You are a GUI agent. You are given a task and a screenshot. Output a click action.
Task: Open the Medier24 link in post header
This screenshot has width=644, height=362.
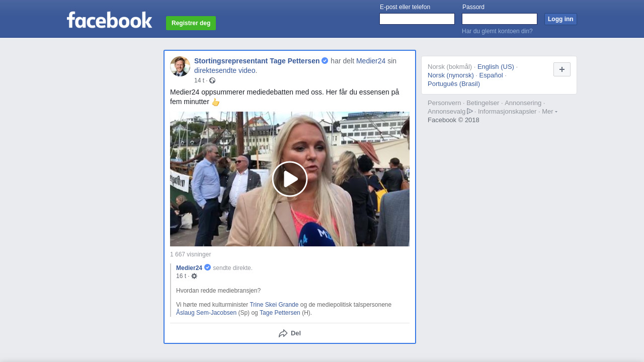pyautogui.click(x=371, y=61)
